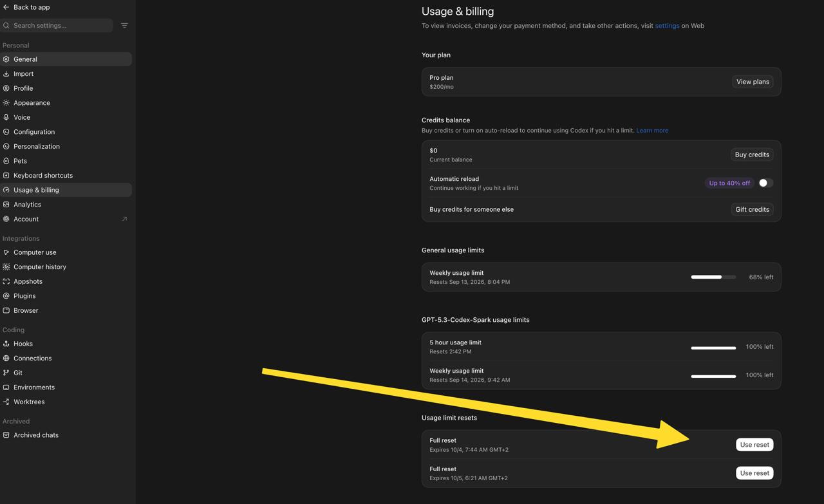The image size is (824, 504).
Task: Click the Search settings input field
Action: (x=57, y=26)
